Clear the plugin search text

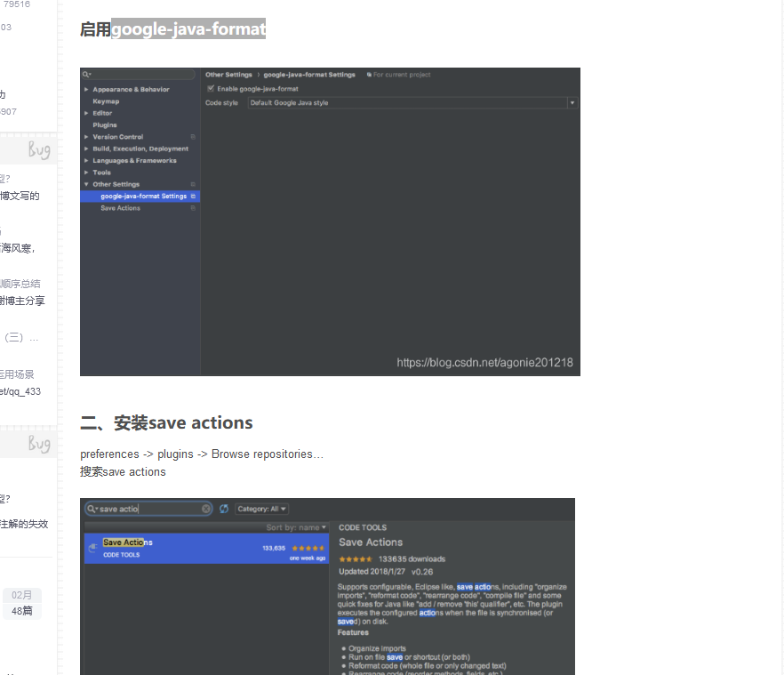coord(206,509)
